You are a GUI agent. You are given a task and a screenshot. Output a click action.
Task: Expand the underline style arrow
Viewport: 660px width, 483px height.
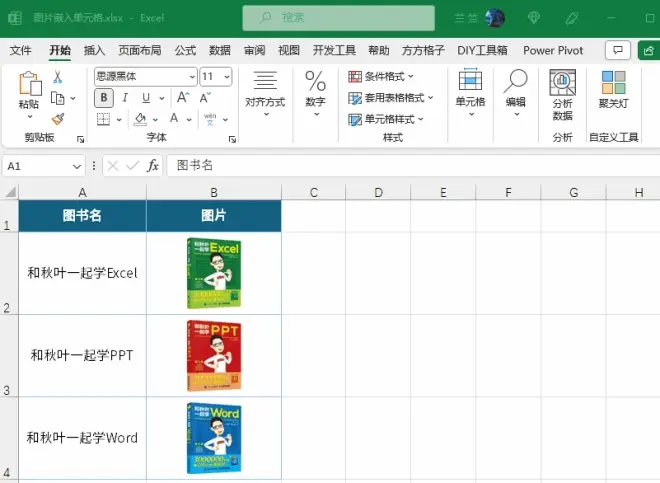click(162, 98)
